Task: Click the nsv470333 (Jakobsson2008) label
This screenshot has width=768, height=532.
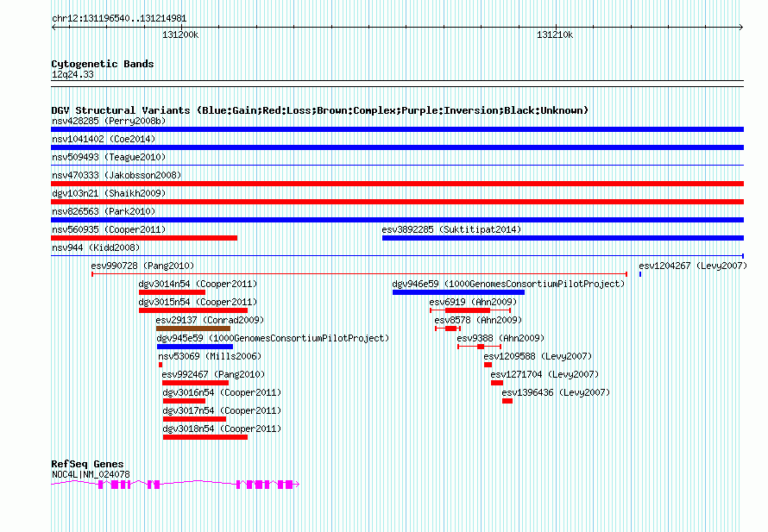Action: [x=116, y=175]
